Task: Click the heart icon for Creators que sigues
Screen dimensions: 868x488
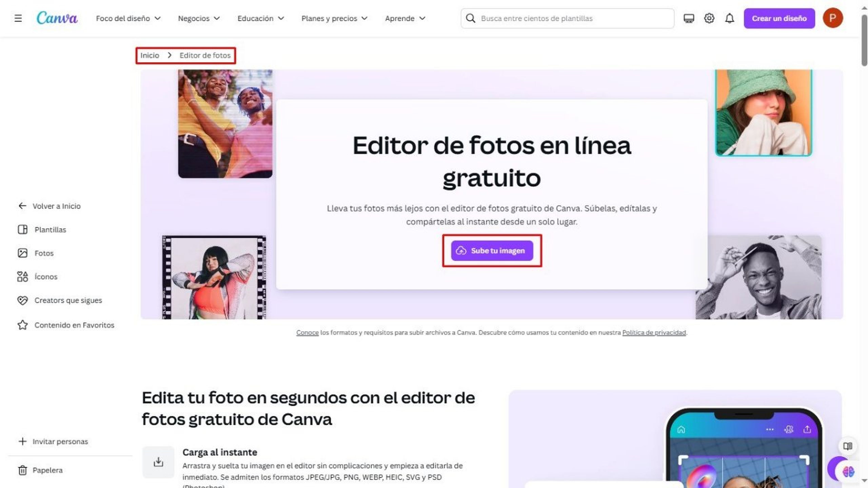Action: pos(23,300)
